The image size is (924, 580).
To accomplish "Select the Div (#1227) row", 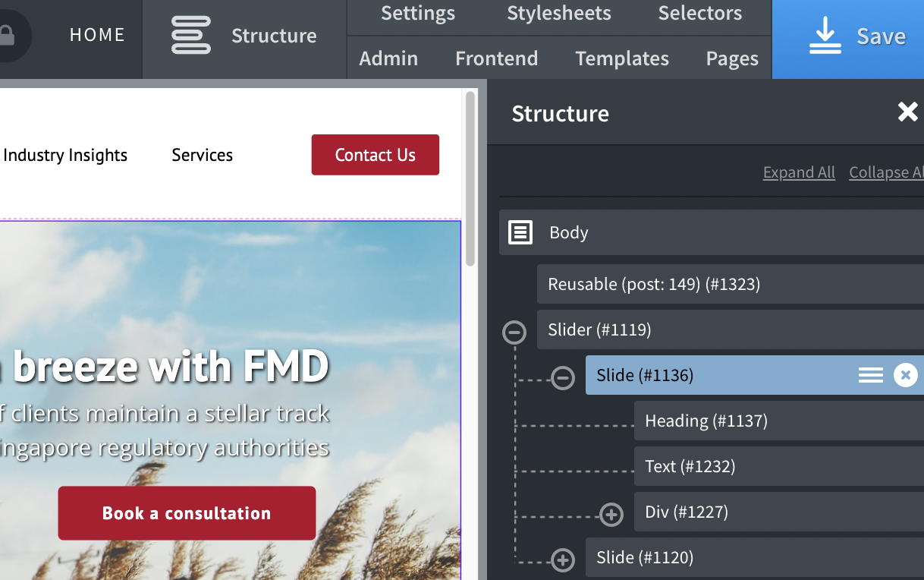I will (779, 512).
